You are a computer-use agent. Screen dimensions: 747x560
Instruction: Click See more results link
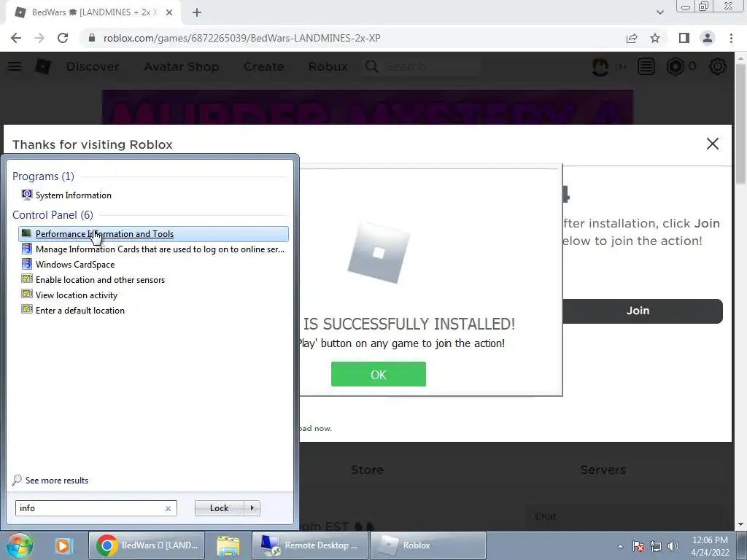[x=50, y=480]
